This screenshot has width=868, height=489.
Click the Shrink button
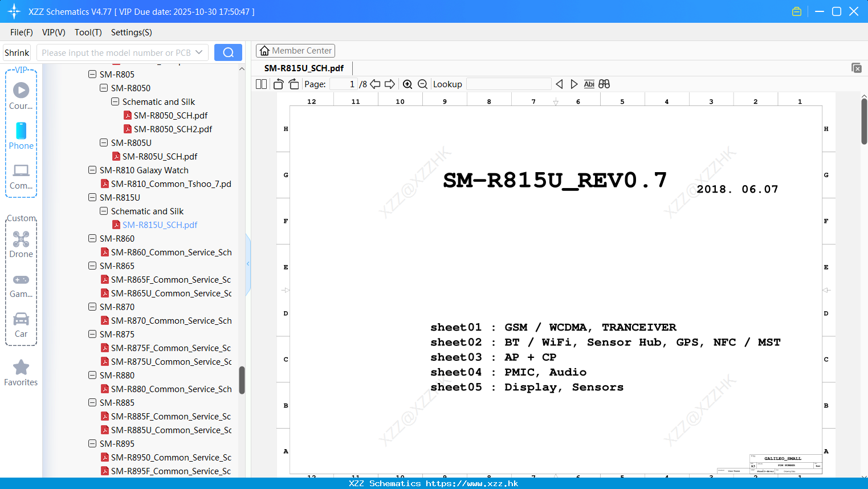coord(17,52)
